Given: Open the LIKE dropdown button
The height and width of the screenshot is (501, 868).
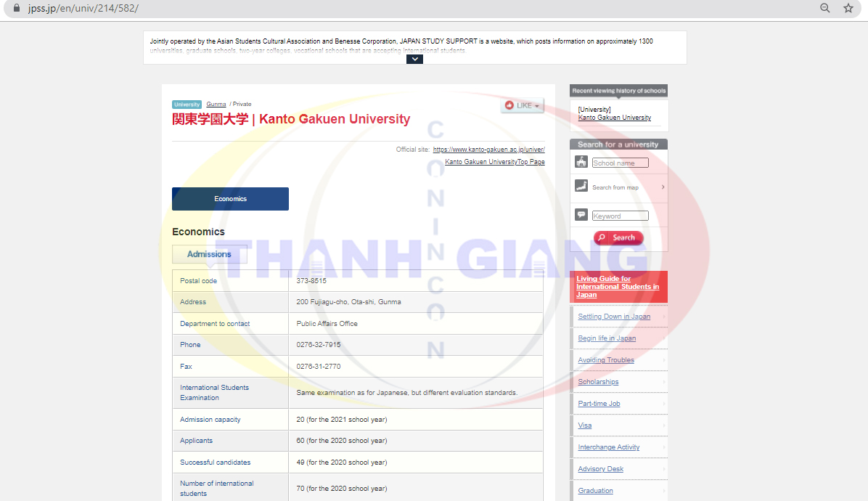Looking at the screenshot, I should tap(522, 105).
